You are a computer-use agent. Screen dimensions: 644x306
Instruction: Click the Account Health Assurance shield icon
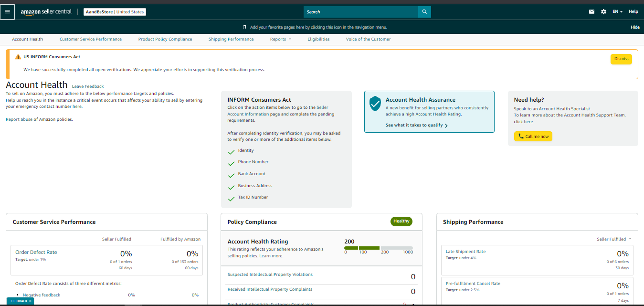[x=375, y=104]
